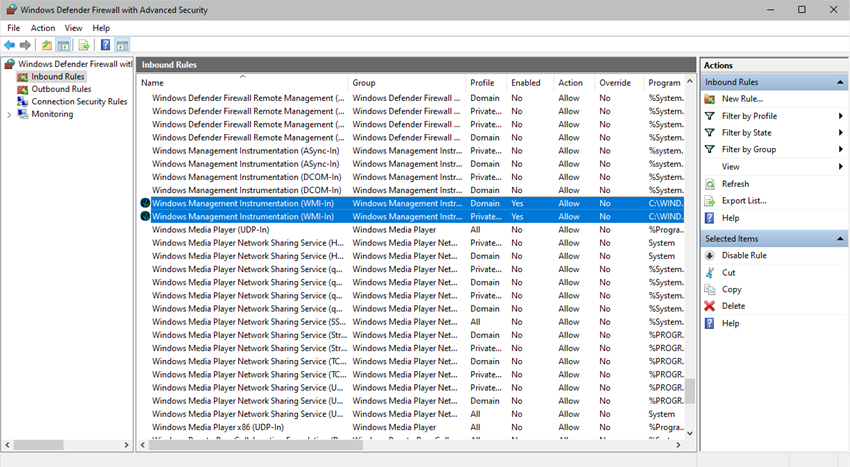Toggle Show/Hide Action Pane toolbar button

click(122, 45)
